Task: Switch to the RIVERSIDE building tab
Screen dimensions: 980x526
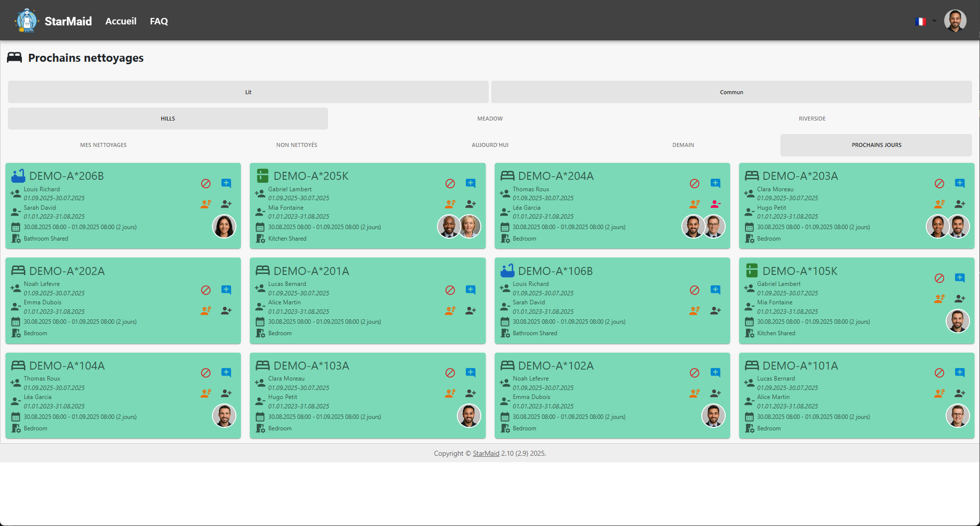Action: [x=812, y=119]
